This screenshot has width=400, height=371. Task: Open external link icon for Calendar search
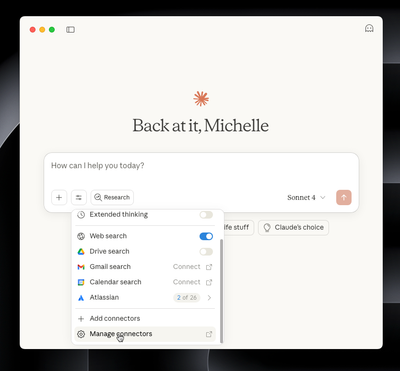pos(209,282)
